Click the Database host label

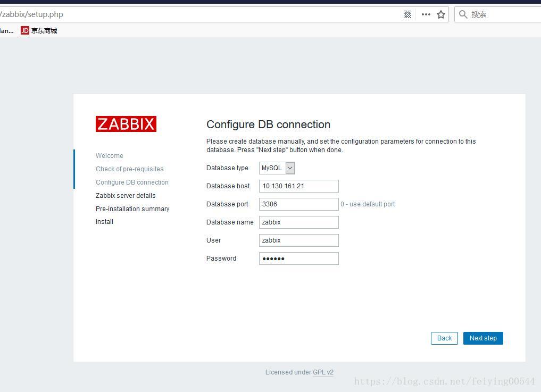(x=228, y=186)
